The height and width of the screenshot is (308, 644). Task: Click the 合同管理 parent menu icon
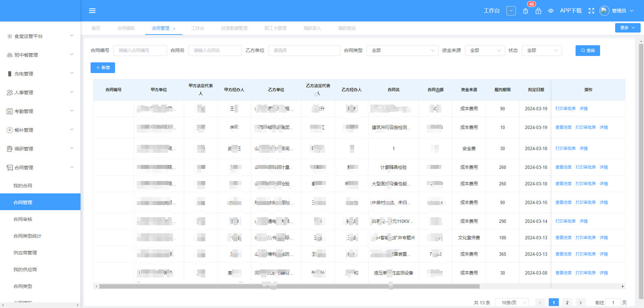[x=10, y=168]
